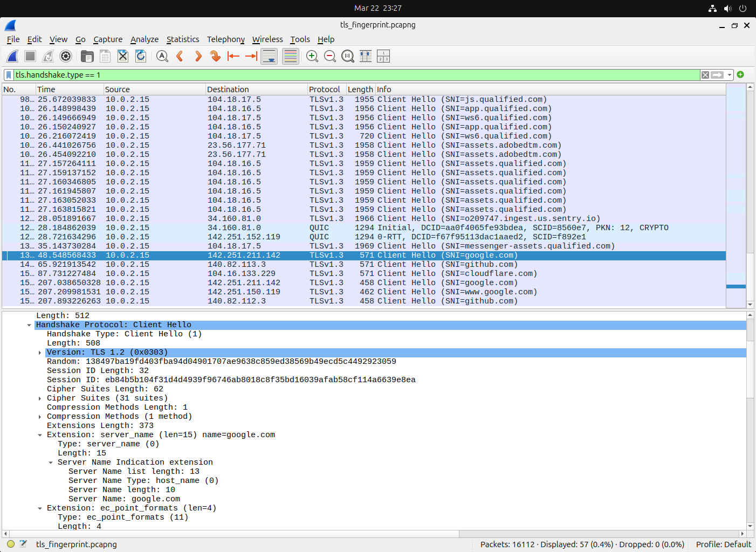Viewport: 756px width, 552px height.
Task: Click the resize columns to content icon
Action: pos(366,56)
